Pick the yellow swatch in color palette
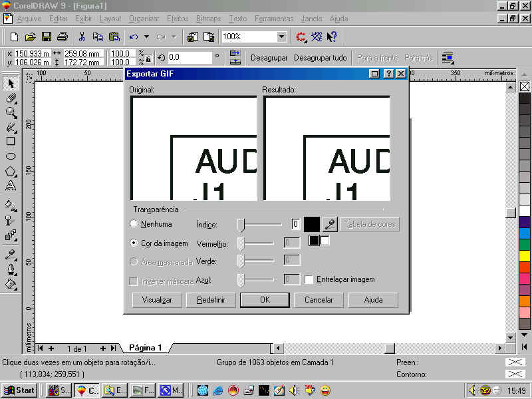Screen dimensions: 532x399 pos(525,255)
